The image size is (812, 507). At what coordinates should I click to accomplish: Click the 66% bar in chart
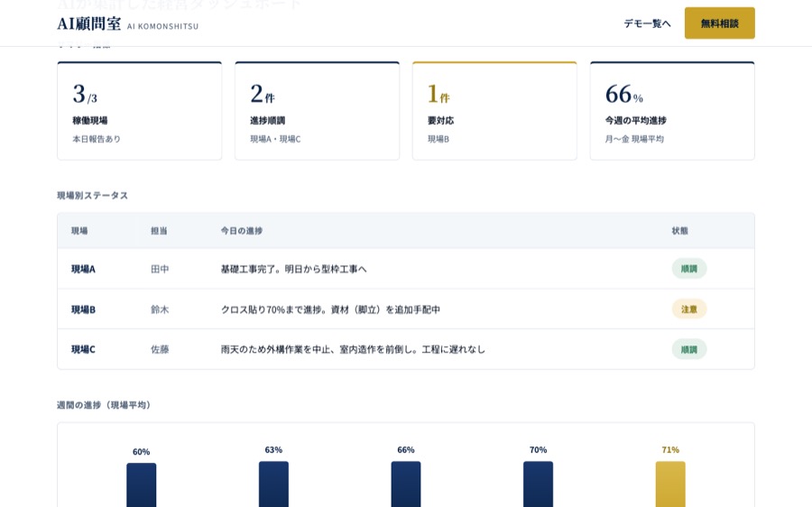pos(406,484)
